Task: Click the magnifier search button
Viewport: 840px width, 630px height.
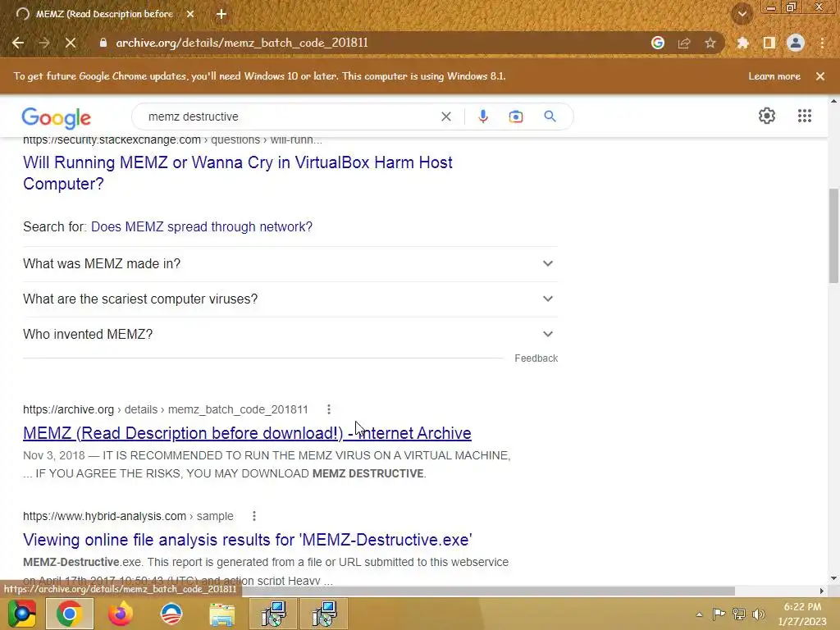Action: pyautogui.click(x=550, y=116)
